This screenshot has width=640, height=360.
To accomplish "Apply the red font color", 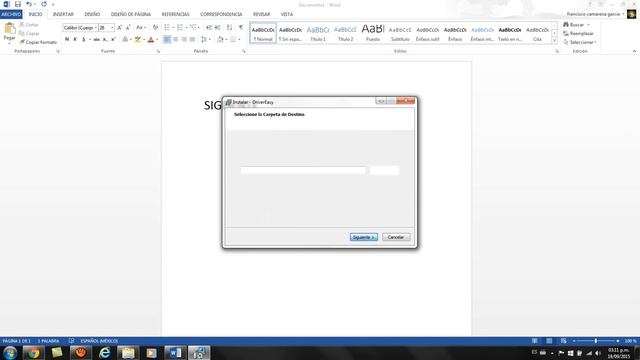I will (151, 40).
